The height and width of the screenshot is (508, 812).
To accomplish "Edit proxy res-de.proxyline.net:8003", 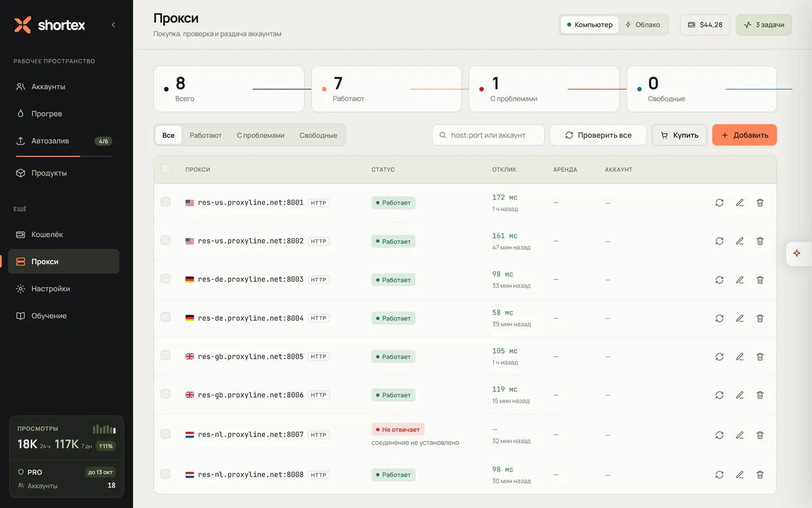I will pyautogui.click(x=739, y=280).
